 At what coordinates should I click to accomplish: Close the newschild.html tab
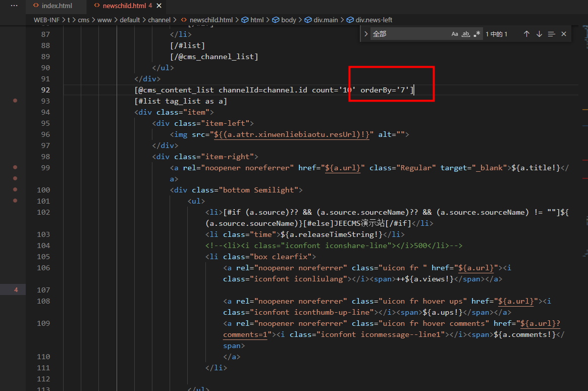coord(159,6)
